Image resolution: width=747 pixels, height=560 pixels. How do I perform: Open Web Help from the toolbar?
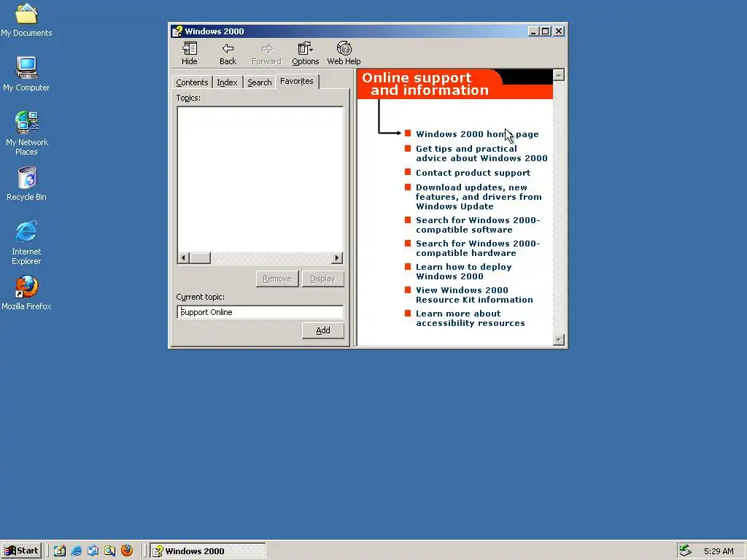tap(344, 53)
